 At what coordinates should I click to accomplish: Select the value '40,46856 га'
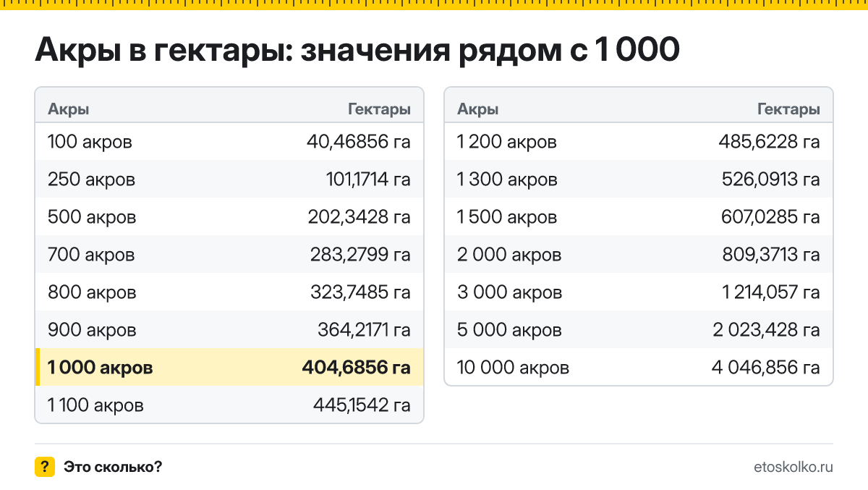(x=359, y=142)
